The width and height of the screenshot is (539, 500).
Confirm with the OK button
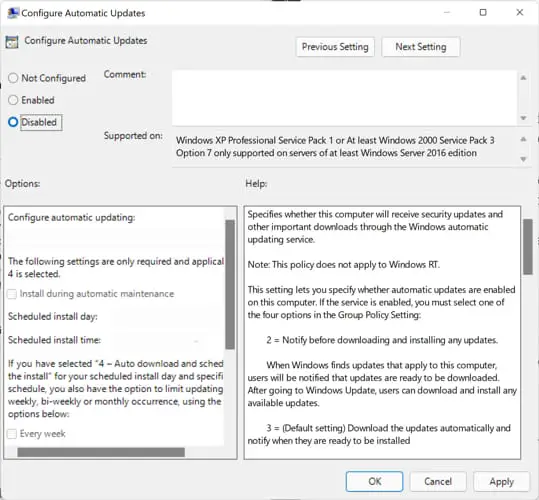374,481
